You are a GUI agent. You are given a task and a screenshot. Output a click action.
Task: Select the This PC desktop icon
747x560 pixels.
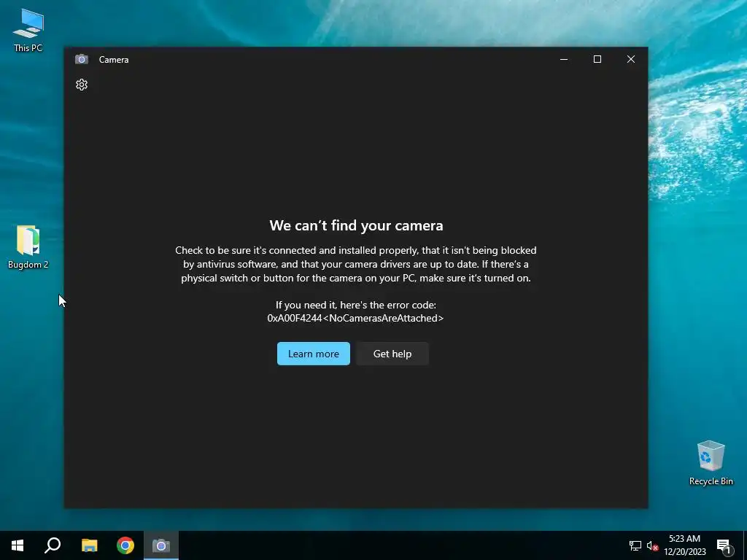(28, 31)
